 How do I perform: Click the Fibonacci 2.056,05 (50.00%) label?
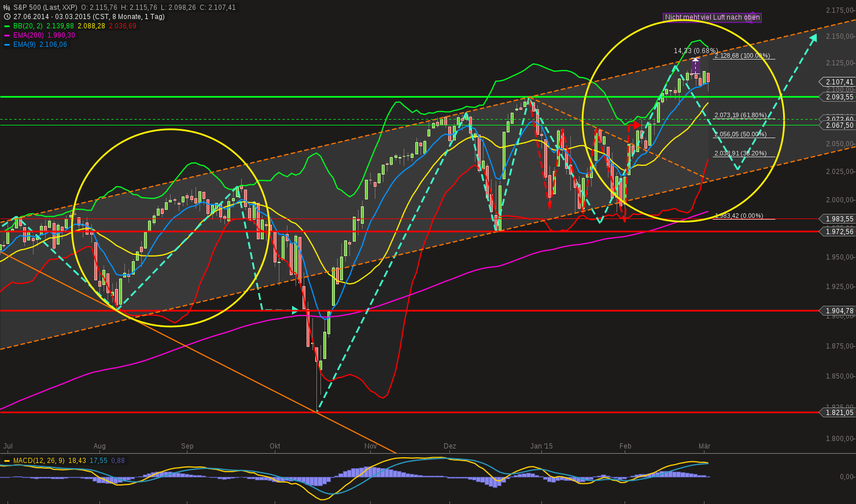(740, 134)
